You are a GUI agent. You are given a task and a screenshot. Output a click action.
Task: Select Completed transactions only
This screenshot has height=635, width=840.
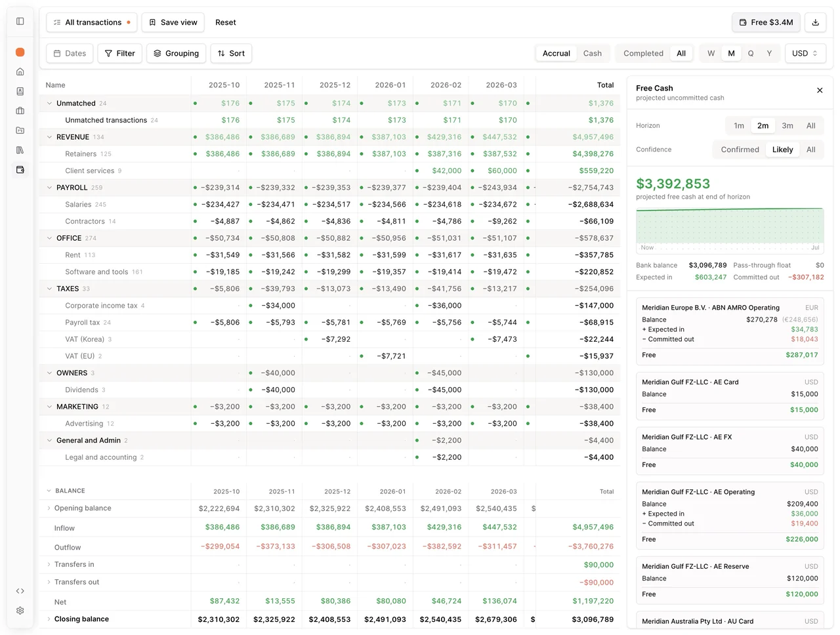click(643, 53)
